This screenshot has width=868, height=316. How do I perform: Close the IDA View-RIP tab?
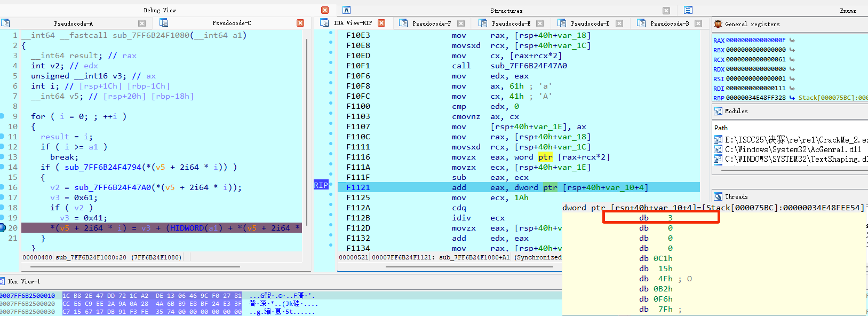click(381, 23)
